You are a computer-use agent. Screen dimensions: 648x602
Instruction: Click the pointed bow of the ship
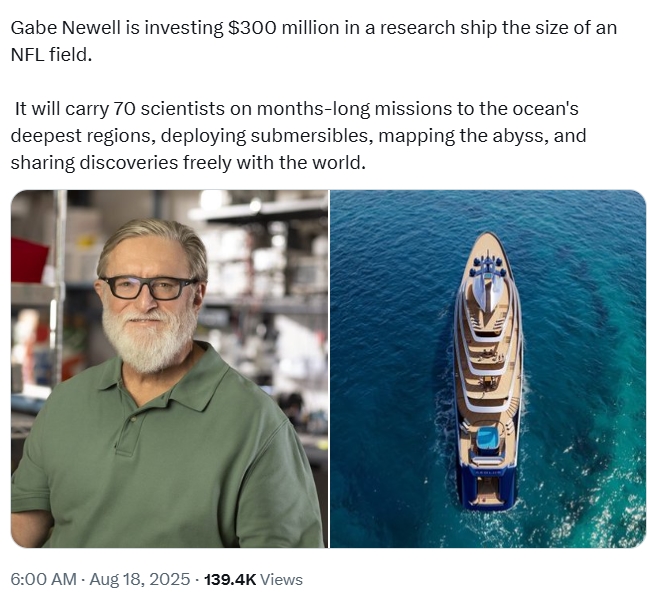488,240
